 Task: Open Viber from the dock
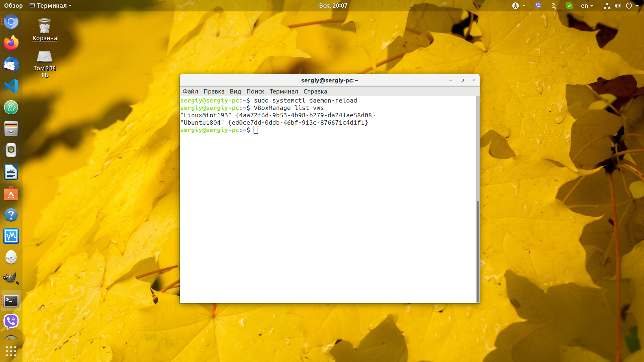click(11, 322)
